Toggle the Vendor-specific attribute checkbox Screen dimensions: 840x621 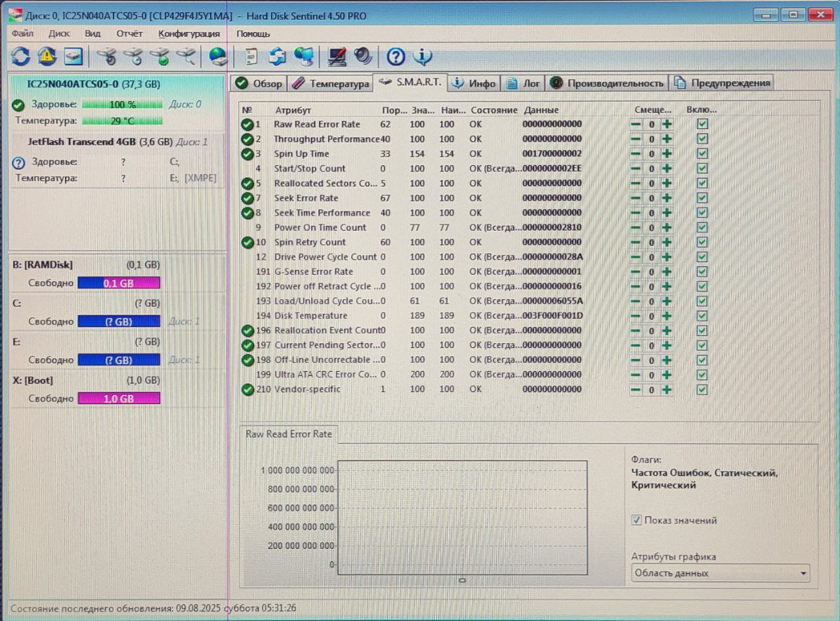pos(702,390)
